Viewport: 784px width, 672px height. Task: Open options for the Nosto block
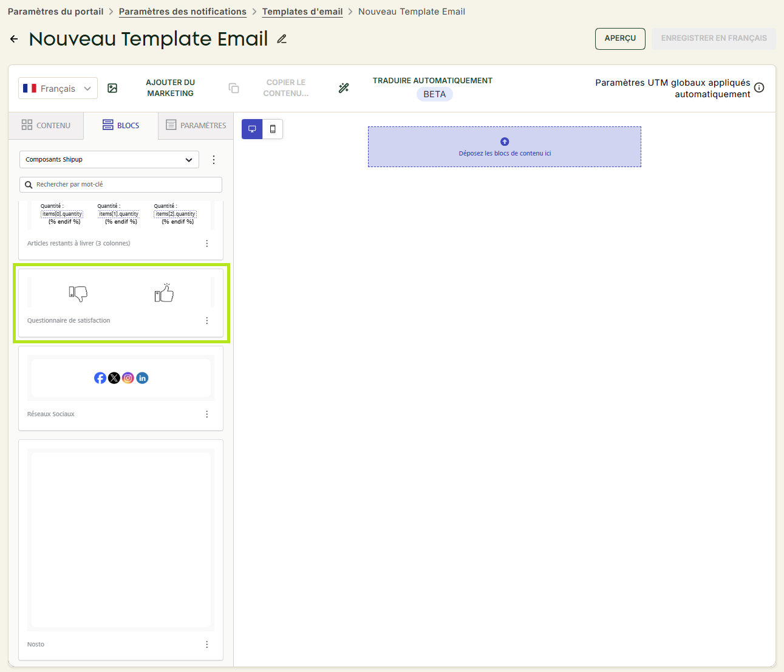[x=207, y=644]
